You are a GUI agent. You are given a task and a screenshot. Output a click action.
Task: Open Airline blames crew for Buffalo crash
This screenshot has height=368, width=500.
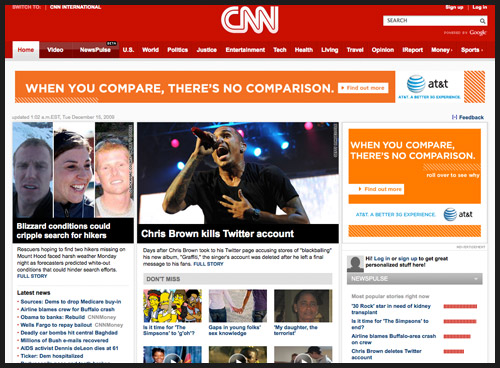click(67, 309)
